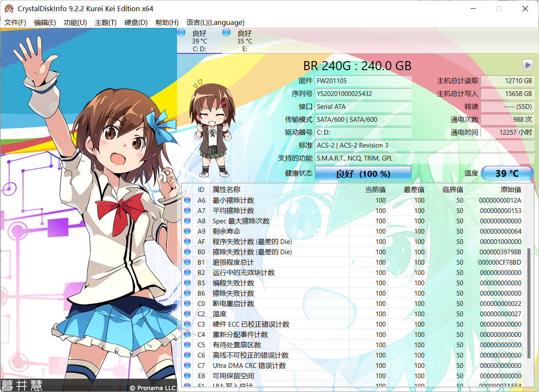Click the interface field Serial ATA

tap(363, 106)
